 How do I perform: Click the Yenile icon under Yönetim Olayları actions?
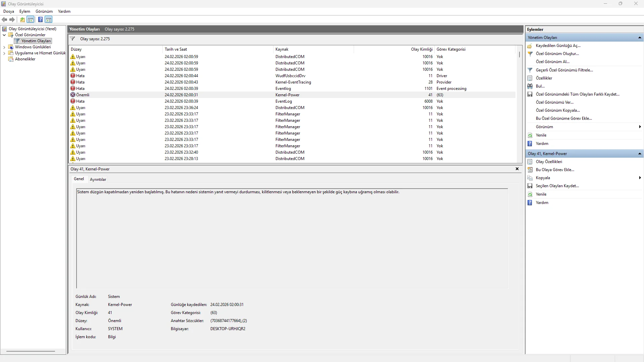pos(530,135)
